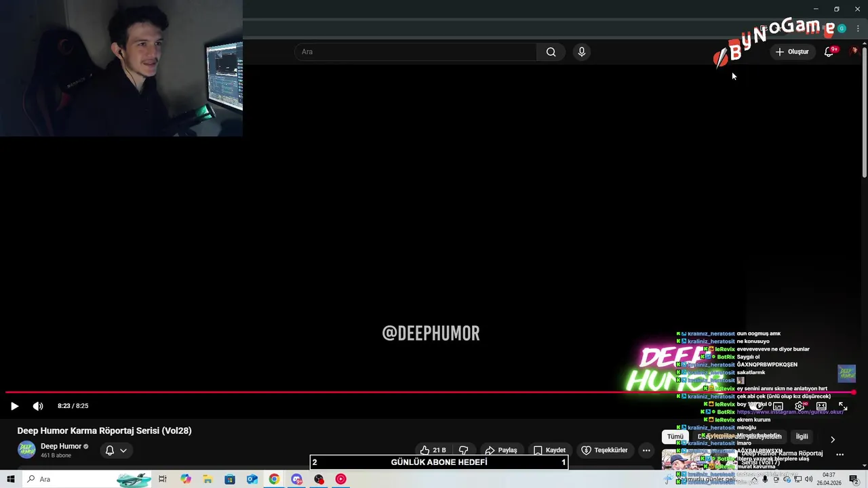Select the Tümü filter chip
The height and width of the screenshot is (488, 868).
pos(675,437)
